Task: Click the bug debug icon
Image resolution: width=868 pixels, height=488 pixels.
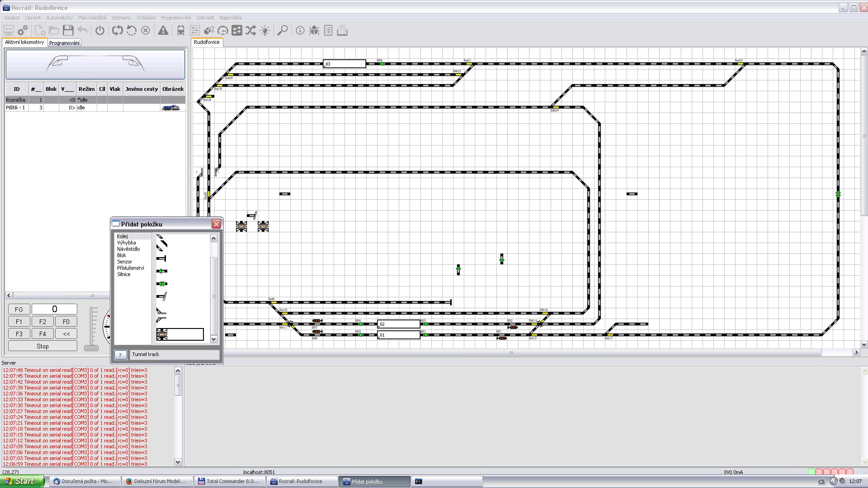Action: [x=314, y=31]
